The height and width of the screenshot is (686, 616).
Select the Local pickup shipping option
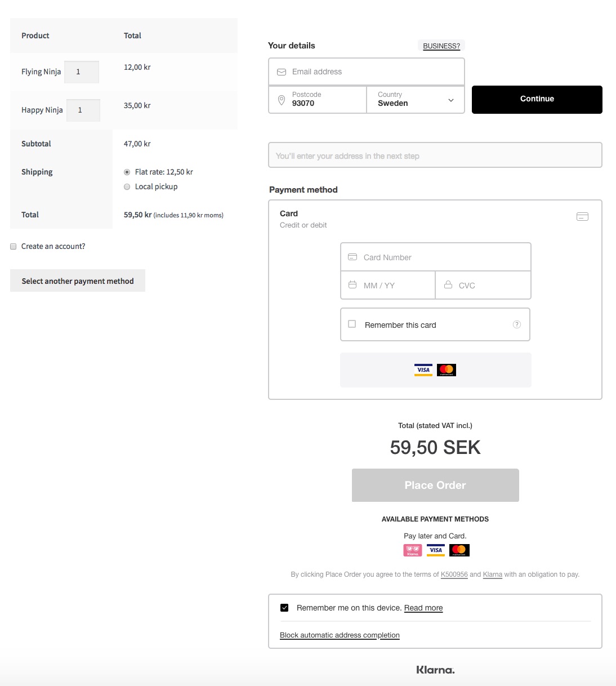coord(127,186)
